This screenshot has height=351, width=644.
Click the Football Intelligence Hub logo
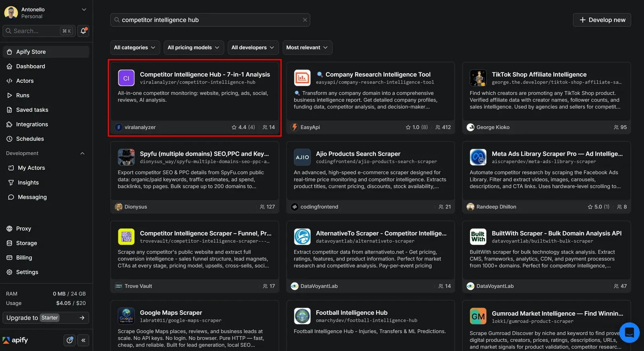click(x=302, y=316)
